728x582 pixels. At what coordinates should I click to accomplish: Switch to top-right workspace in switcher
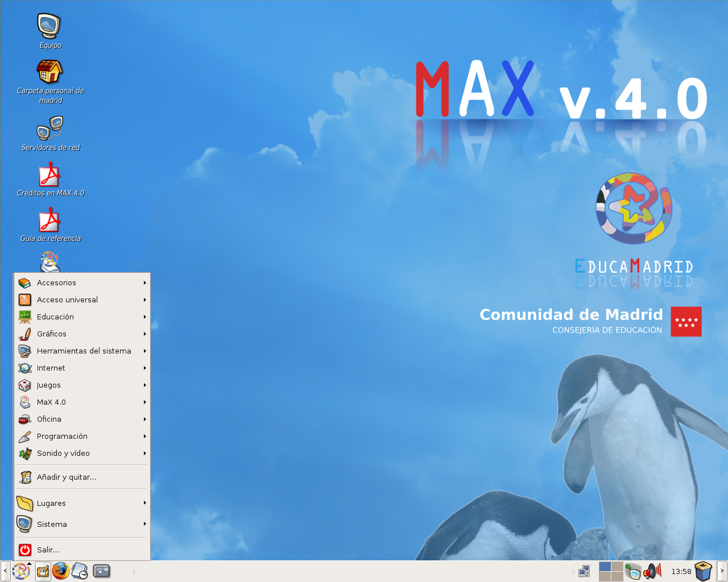click(x=617, y=567)
